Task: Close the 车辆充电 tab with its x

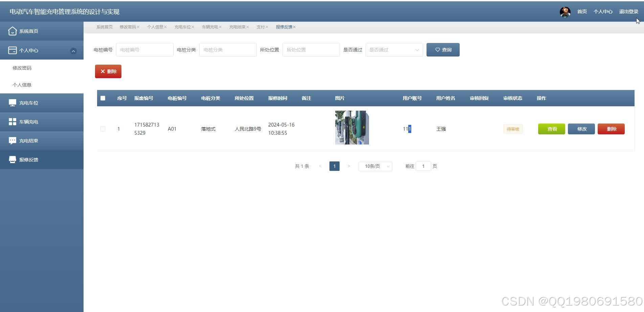Action: pos(220,27)
